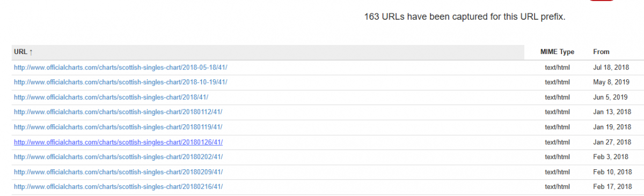Select the Feb 17, 2018 date cell
644x196 pixels.
(x=612, y=186)
